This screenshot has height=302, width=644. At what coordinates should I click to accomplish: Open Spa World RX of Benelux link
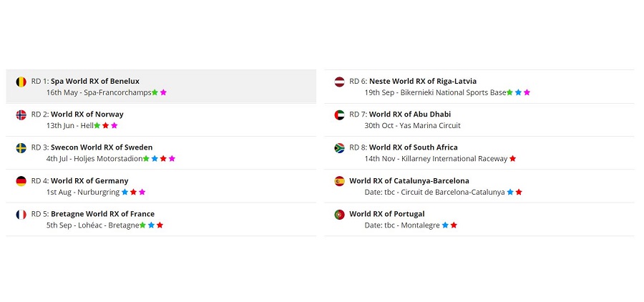coord(94,81)
